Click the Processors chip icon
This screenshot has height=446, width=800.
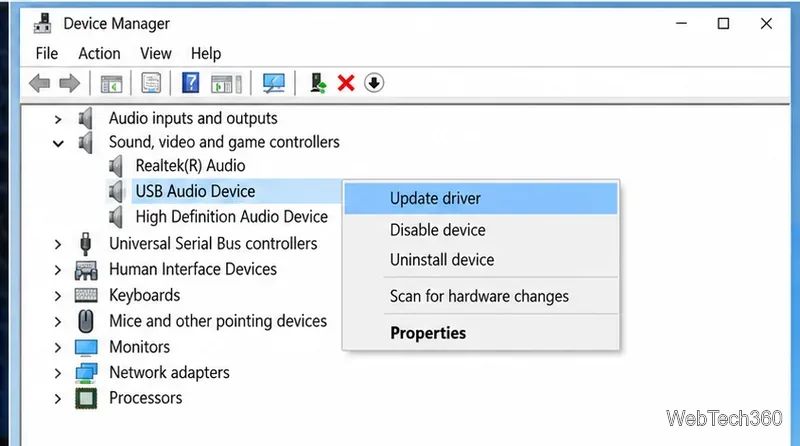pos(86,399)
